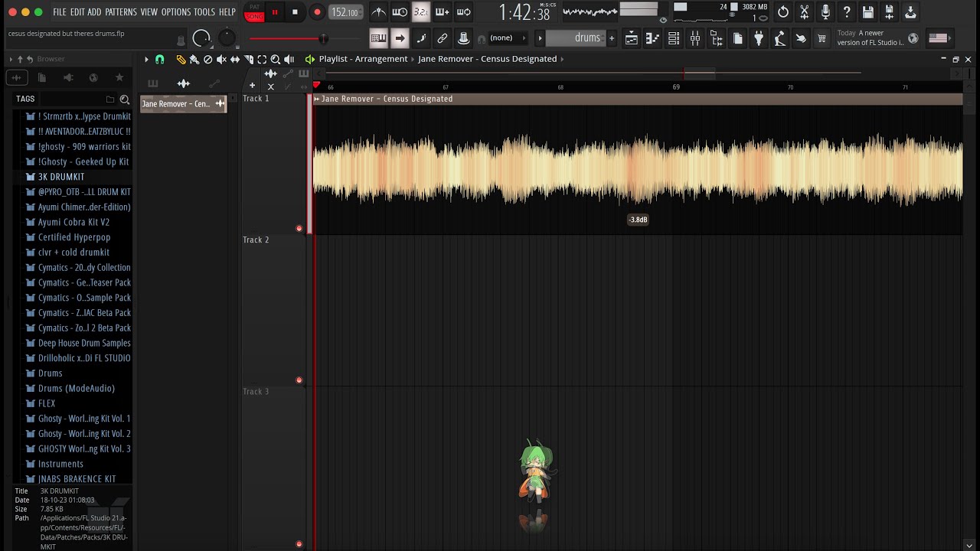Open the OPTIONS menu
980x551 pixels.
pos(176,12)
